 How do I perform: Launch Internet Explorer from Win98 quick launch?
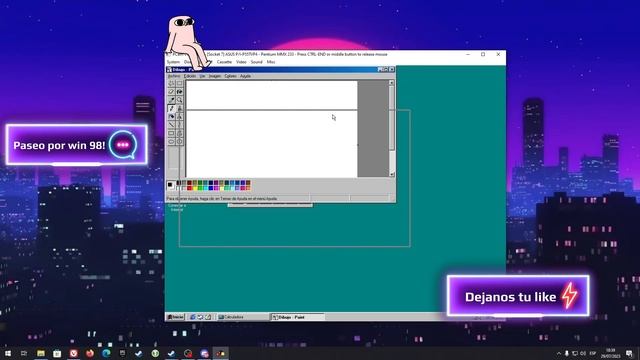pyautogui.click(x=193, y=317)
